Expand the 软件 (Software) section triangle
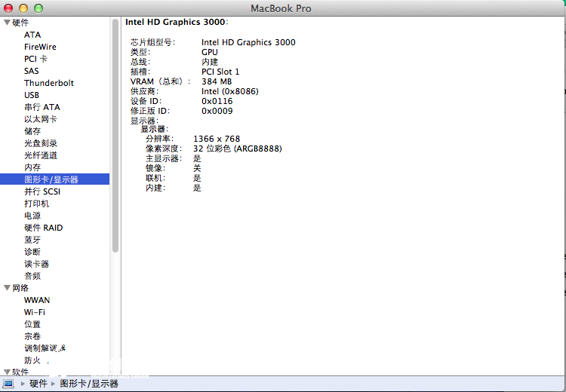Viewport: 566px width, 392px height. [7, 372]
